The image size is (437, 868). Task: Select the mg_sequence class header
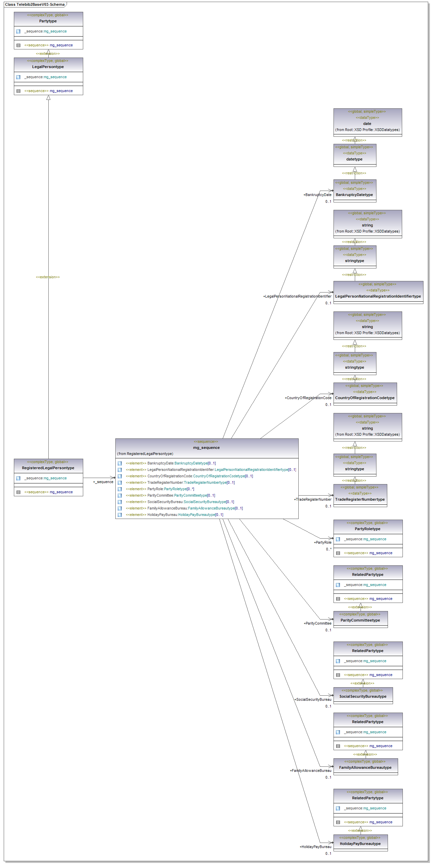[206, 448]
